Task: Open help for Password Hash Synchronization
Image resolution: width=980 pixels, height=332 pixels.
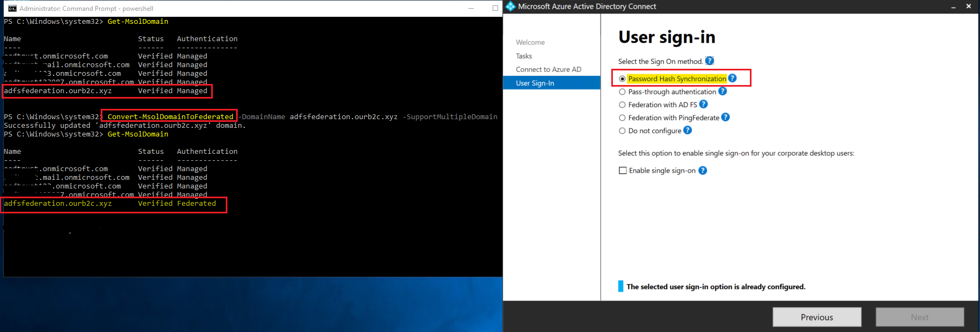Action: [x=732, y=78]
